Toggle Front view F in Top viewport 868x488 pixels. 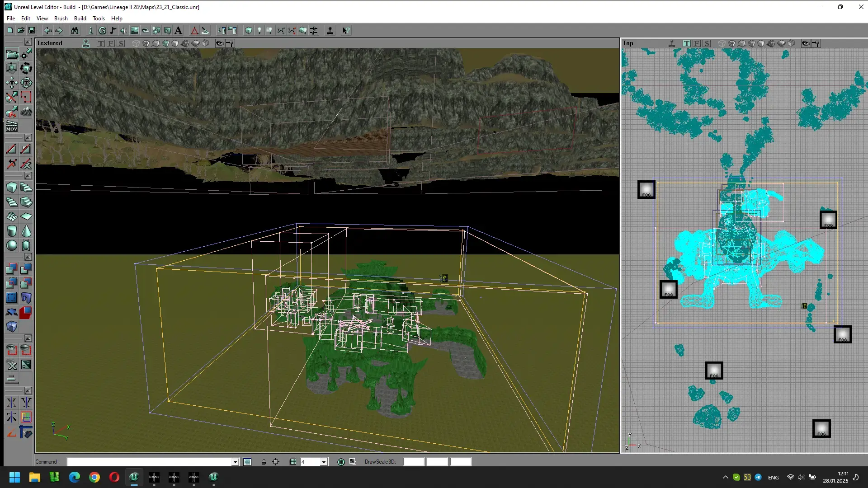(697, 43)
